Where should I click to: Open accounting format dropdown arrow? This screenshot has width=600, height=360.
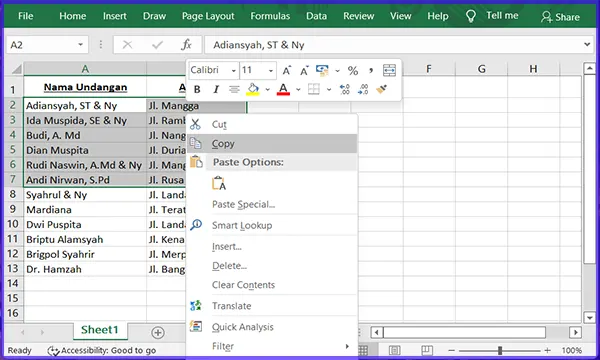point(337,71)
